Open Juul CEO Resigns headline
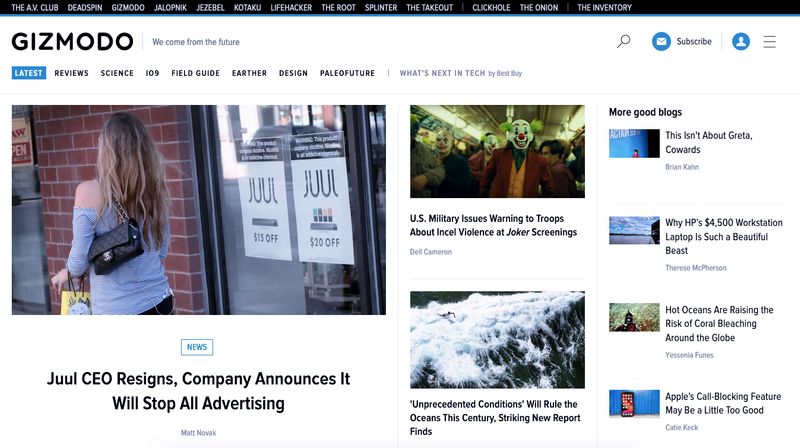This screenshot has height=448, width=800. point(198,391)
